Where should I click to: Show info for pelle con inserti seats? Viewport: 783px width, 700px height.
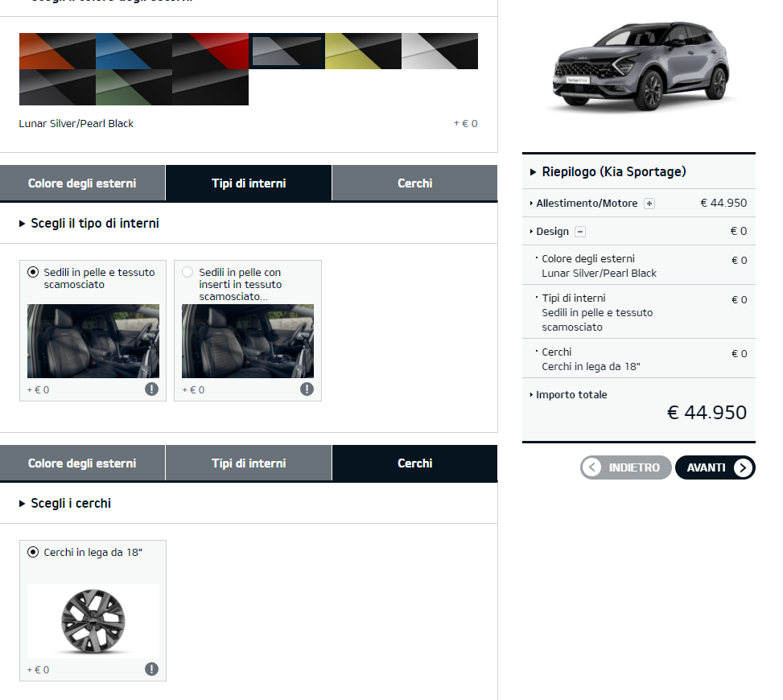(x=307, y=389)
